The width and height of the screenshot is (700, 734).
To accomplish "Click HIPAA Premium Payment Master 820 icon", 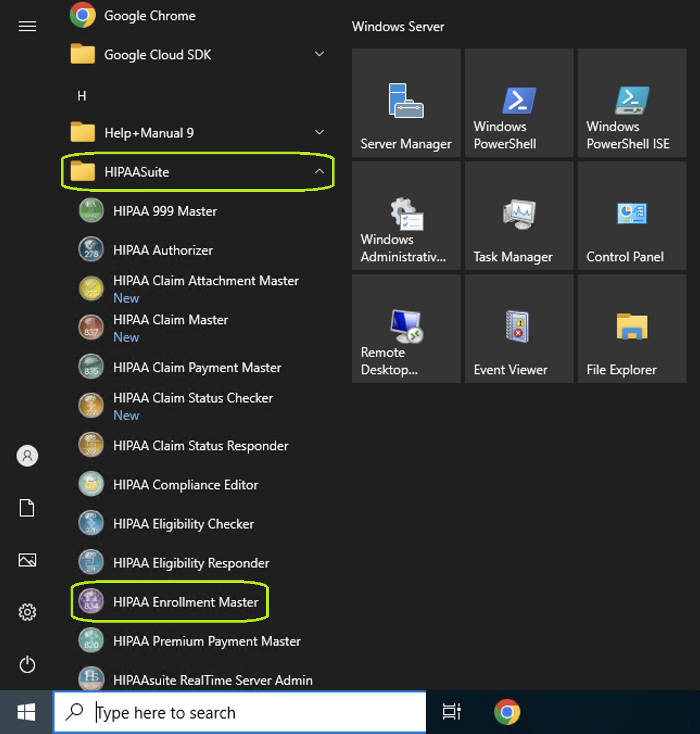I will 91,641.
